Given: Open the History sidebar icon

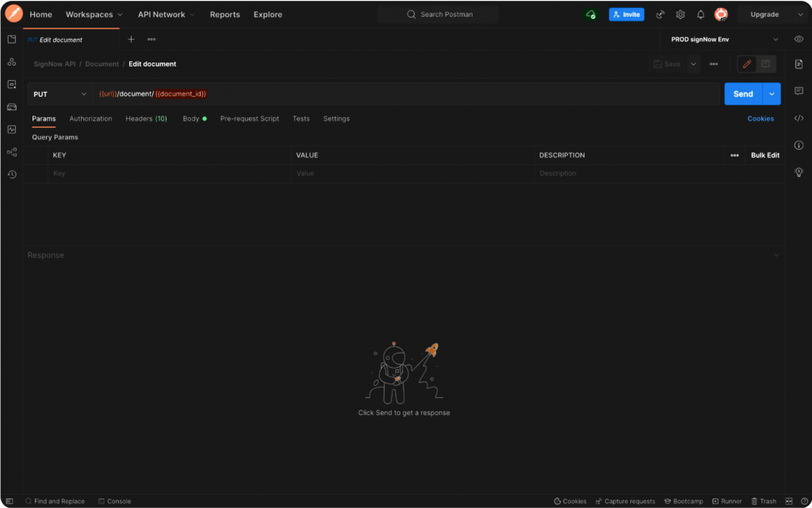Looking at the screenshot, I should pyautogui.click(x=12, y=174).
